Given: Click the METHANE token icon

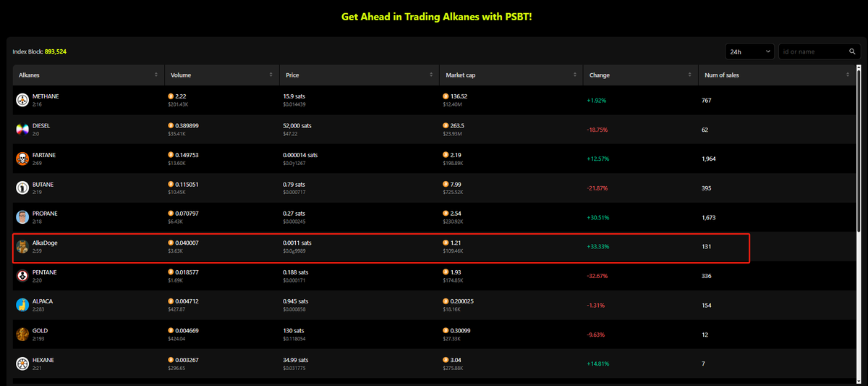Looking at the screenshot, I should tap(22, 100).
